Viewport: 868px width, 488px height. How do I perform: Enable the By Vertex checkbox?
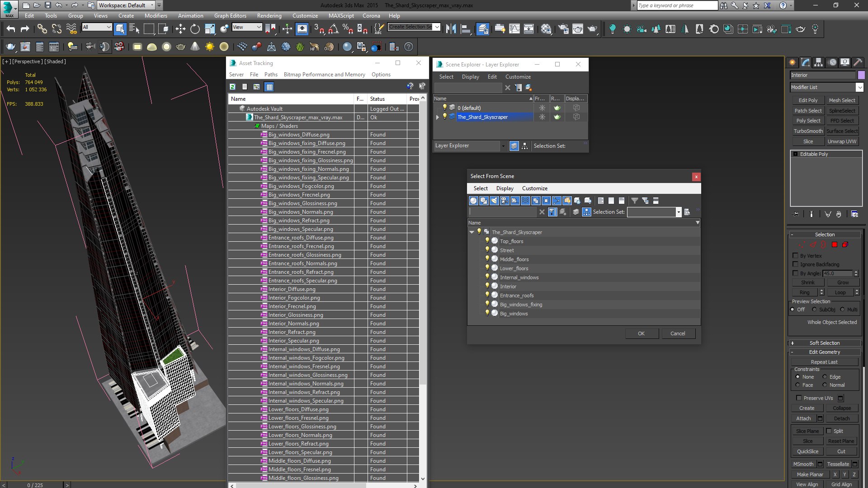796,256
